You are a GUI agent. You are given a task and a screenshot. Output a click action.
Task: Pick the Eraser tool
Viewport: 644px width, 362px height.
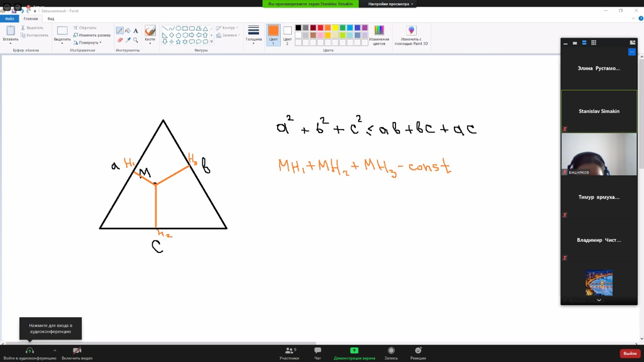120,40
